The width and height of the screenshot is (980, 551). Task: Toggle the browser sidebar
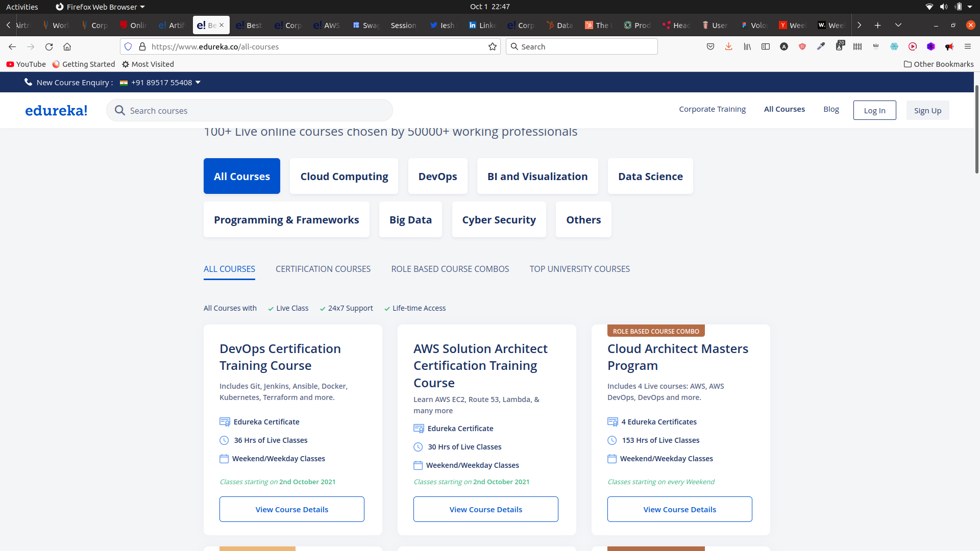[766, 46]
